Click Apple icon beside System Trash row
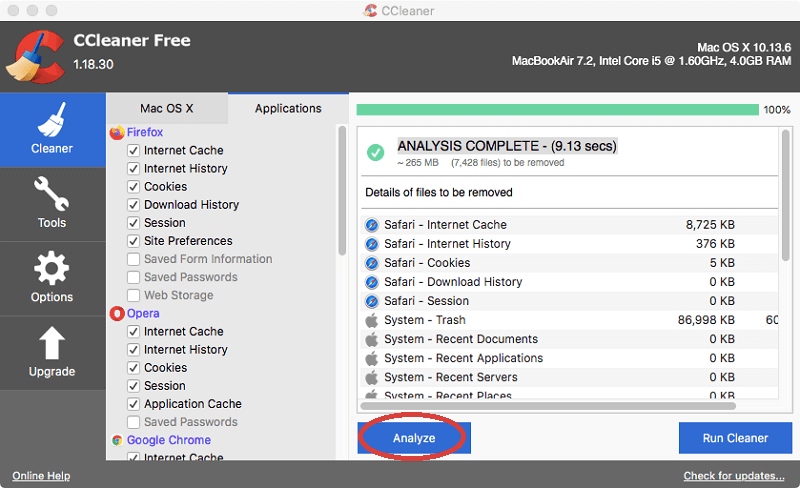The height and width of the screenshot is (488, 800). click(372, 320)
